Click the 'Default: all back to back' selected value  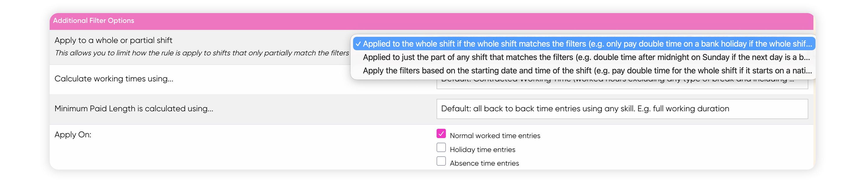point(584,109)
